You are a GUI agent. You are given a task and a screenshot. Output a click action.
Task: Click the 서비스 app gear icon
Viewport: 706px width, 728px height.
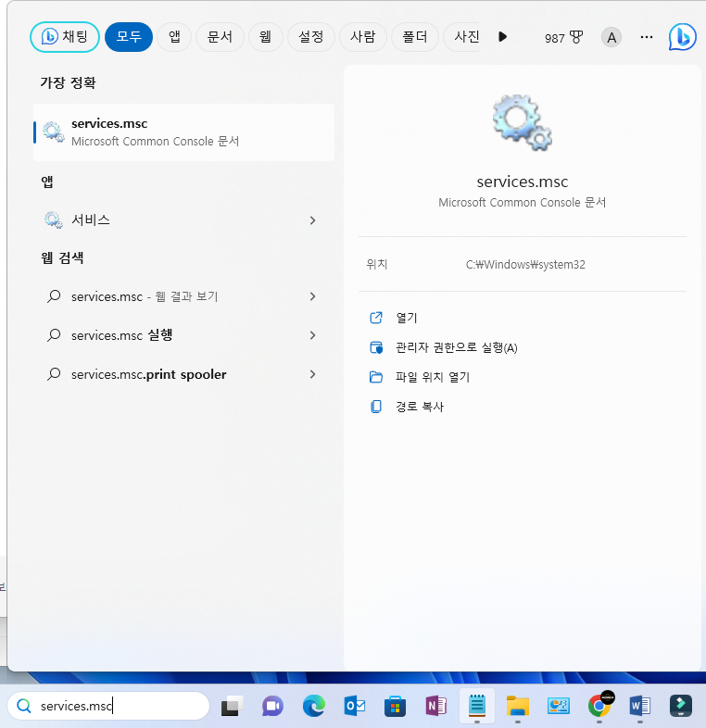point(54,220)
